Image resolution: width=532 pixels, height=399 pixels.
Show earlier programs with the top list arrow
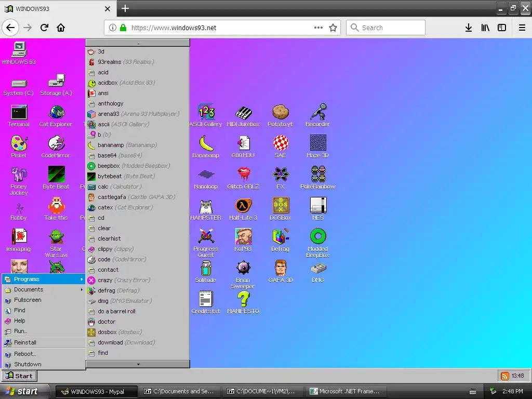138,43
